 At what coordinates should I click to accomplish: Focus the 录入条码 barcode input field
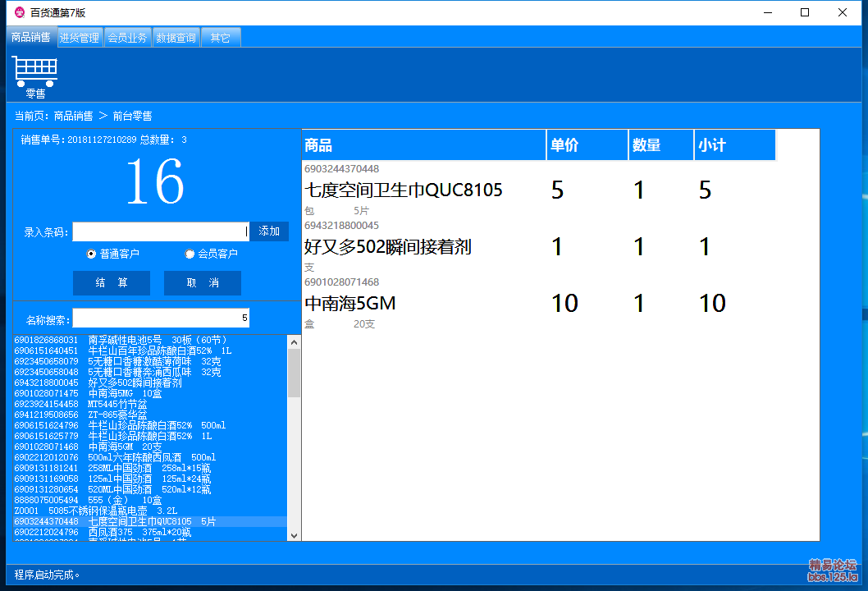point(161,231)
